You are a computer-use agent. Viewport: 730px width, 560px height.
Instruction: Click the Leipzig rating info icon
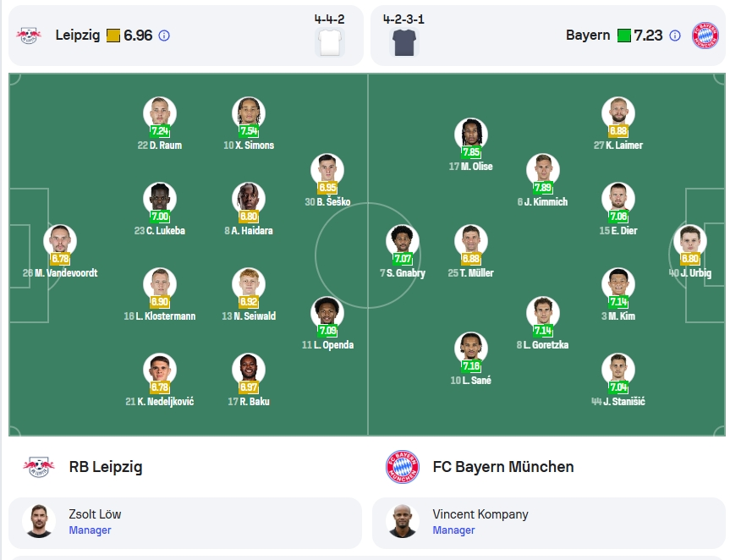(x=164, y=36)
